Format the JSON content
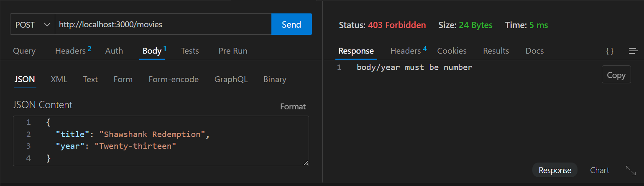 293,106
